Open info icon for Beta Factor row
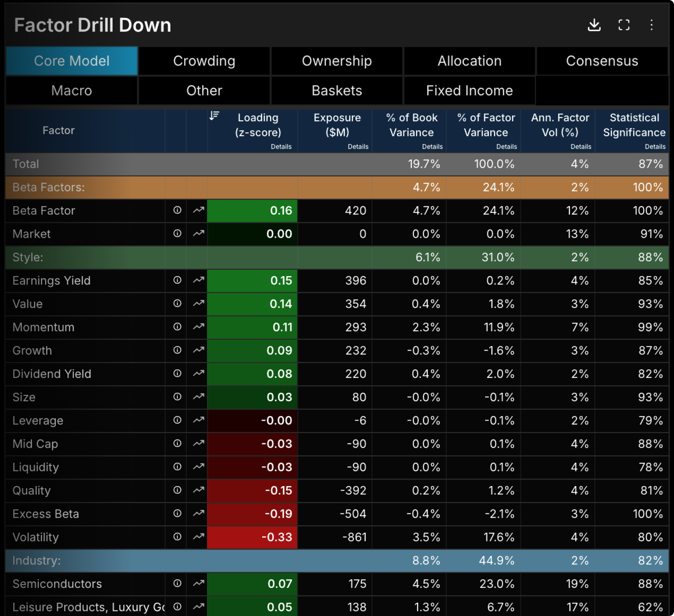The width and height of the screenshot is (674, 616). pyautogui.click(x=177, y=210)
